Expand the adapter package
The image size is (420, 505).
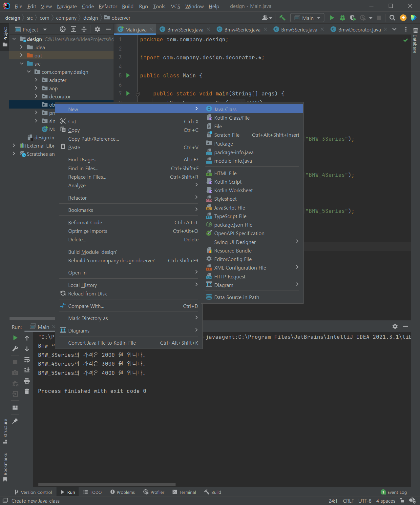(36, 80)
